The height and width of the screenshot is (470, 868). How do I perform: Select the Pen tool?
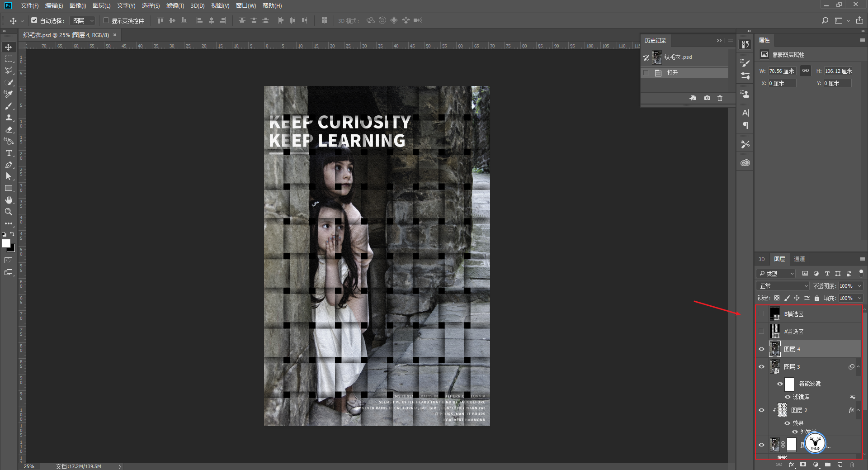[x=9, y=165]
